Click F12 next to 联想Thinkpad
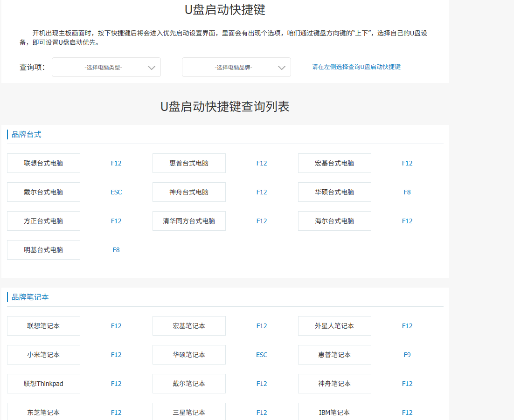The height and width of the screenshot is (420, 514). (x=116, y=383)
